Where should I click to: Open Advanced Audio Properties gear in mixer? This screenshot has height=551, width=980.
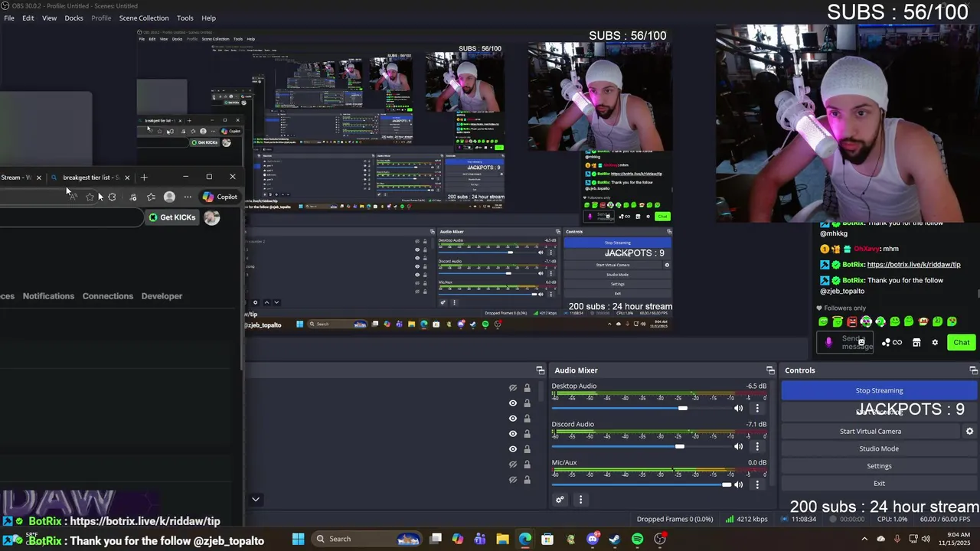tap(560, 500)
